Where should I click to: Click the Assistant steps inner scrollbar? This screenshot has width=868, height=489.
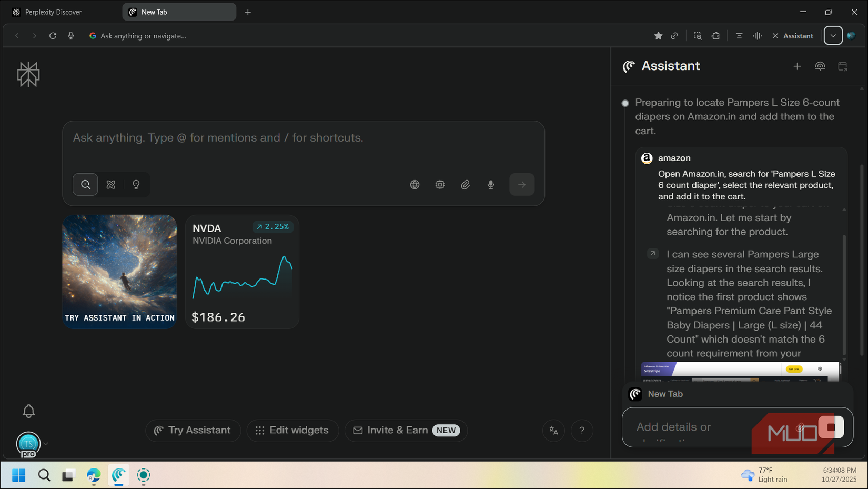point(844,295)
